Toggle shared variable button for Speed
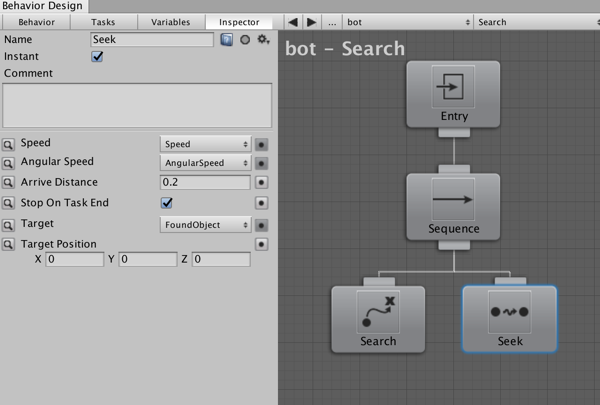 click(261, 145)
